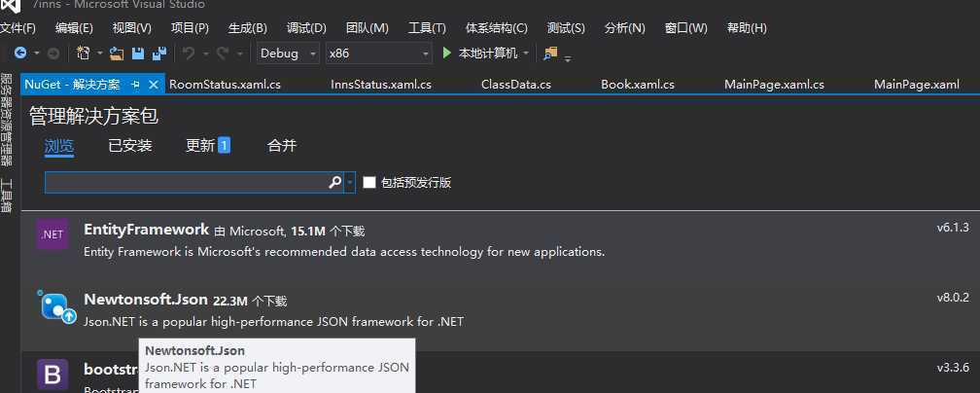Switch to InnsStatus.xaml.cs tab

pyautogui.click(x=381, y=85)
